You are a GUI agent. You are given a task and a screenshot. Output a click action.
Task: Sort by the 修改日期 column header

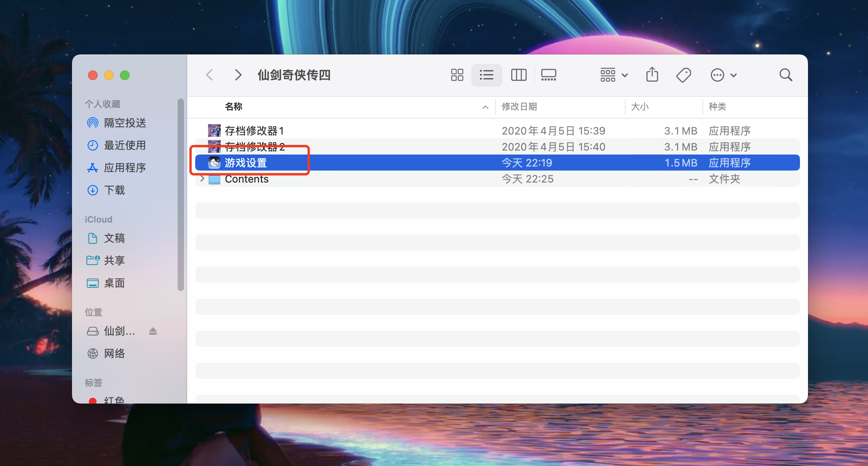519,106
